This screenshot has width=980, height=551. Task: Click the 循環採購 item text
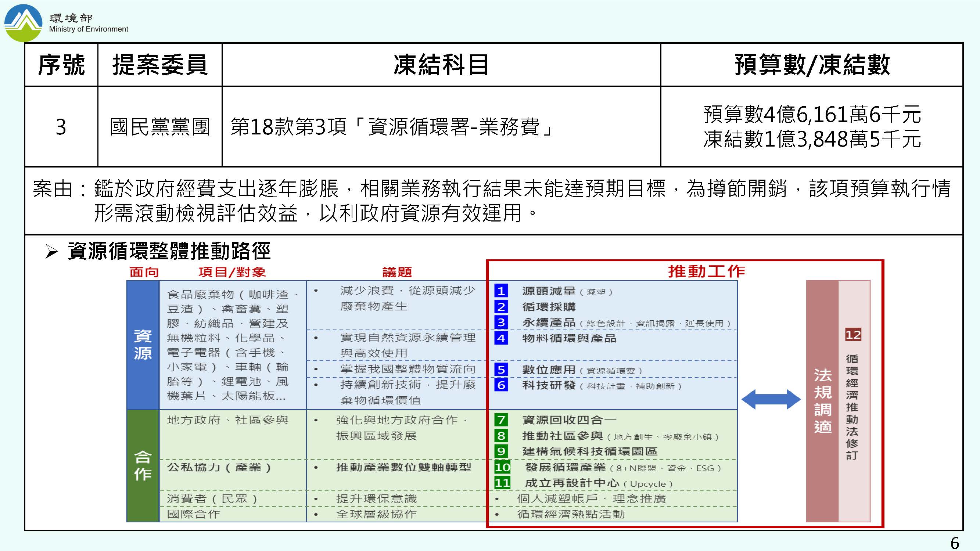point(549,307)
